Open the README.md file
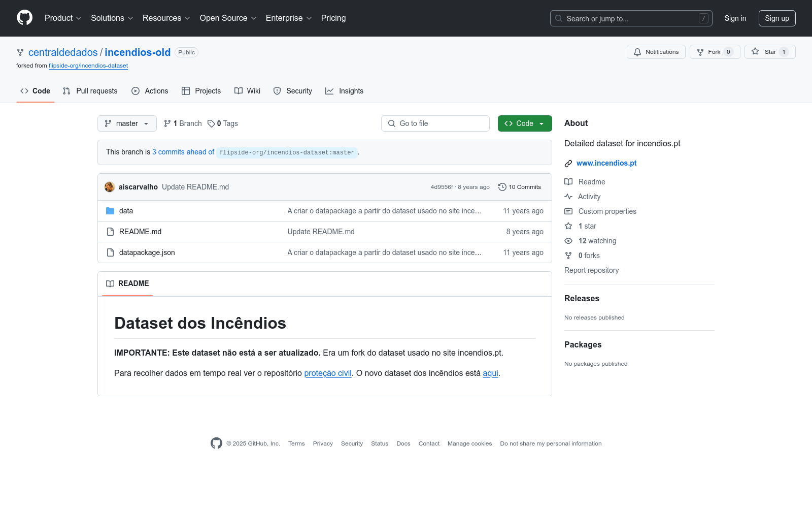 [x=140, y=232]
